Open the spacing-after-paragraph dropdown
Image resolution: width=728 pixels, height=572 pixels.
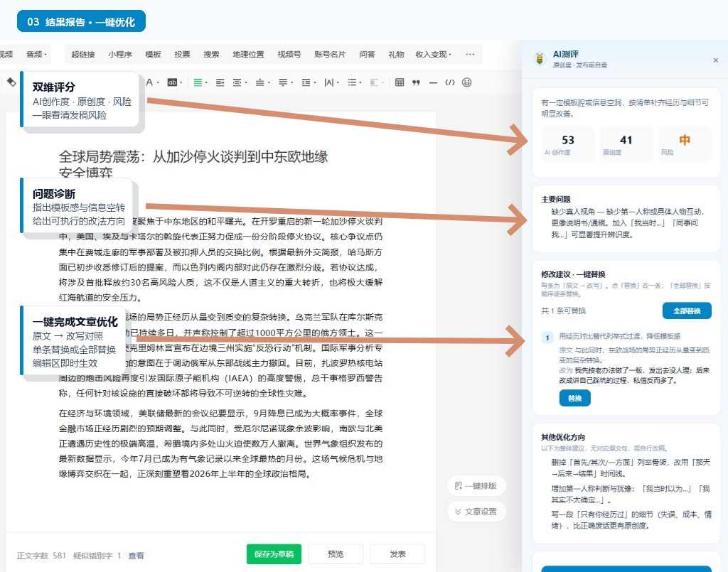point(285,82)
